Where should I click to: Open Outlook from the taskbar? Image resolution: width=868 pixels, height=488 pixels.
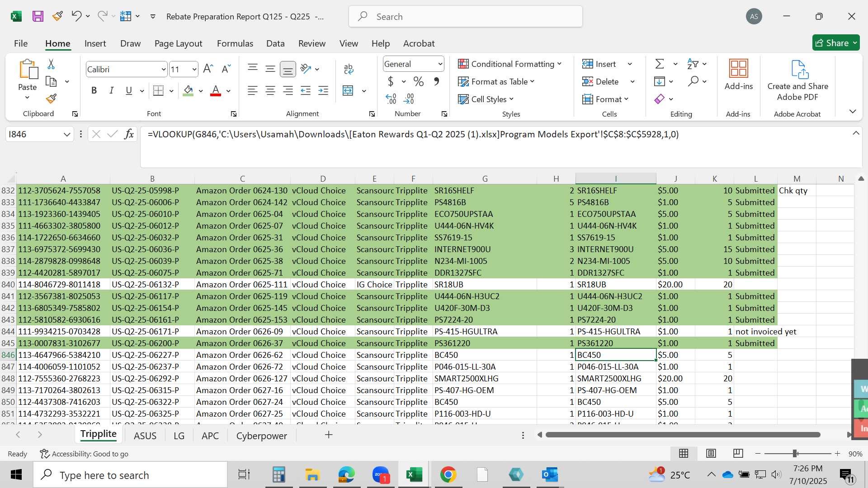(550, 474)
